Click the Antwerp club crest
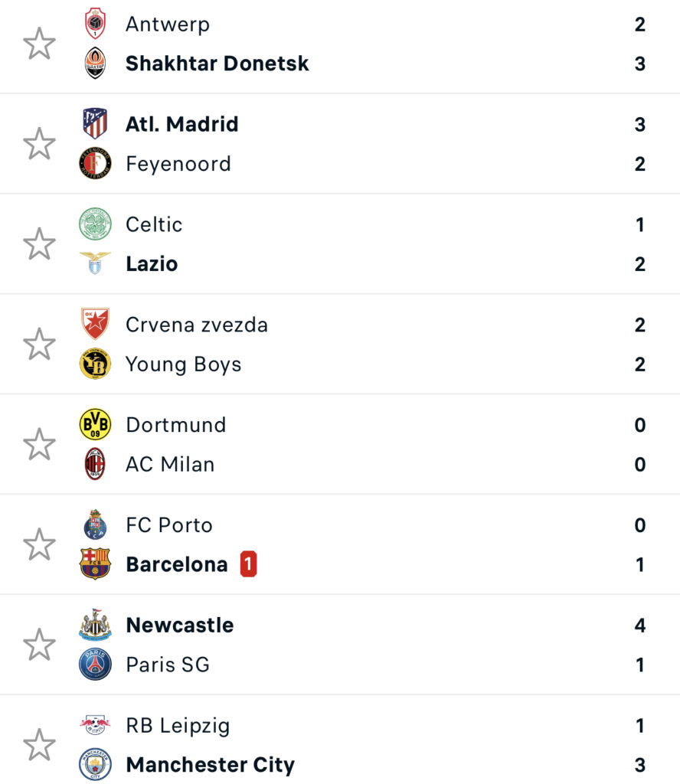 pos(95,24)
